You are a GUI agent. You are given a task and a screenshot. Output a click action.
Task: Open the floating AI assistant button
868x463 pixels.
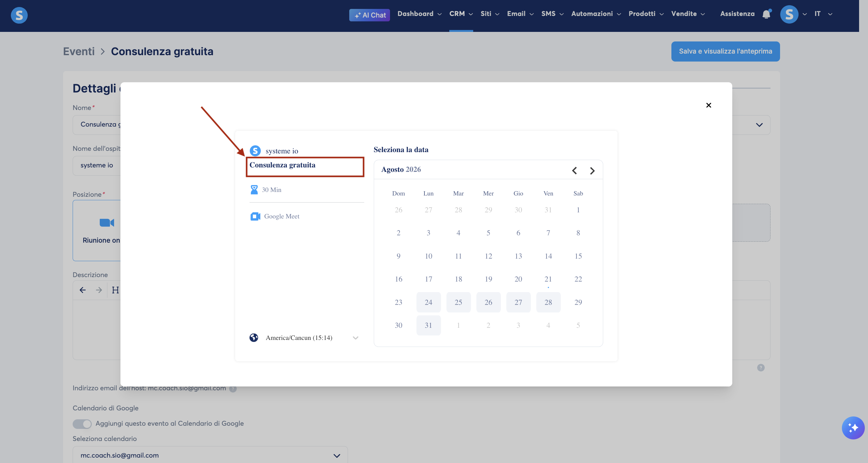853,428
